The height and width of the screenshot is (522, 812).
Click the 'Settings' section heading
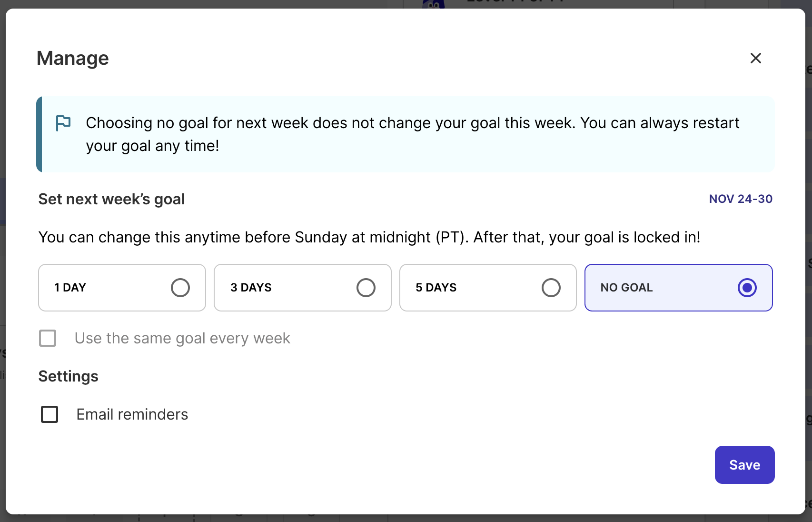(69, 376)
